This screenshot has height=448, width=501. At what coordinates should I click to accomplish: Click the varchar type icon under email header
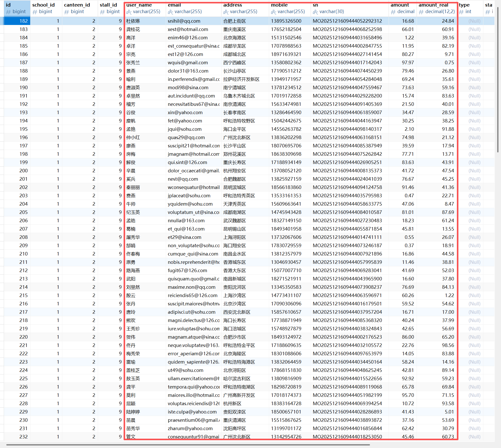coord(170,12)
